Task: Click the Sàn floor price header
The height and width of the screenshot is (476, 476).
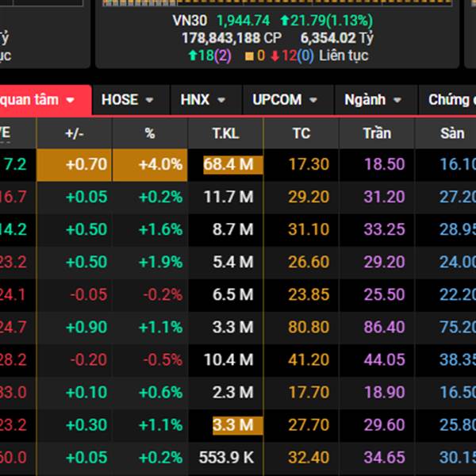Action: [452, 133]
